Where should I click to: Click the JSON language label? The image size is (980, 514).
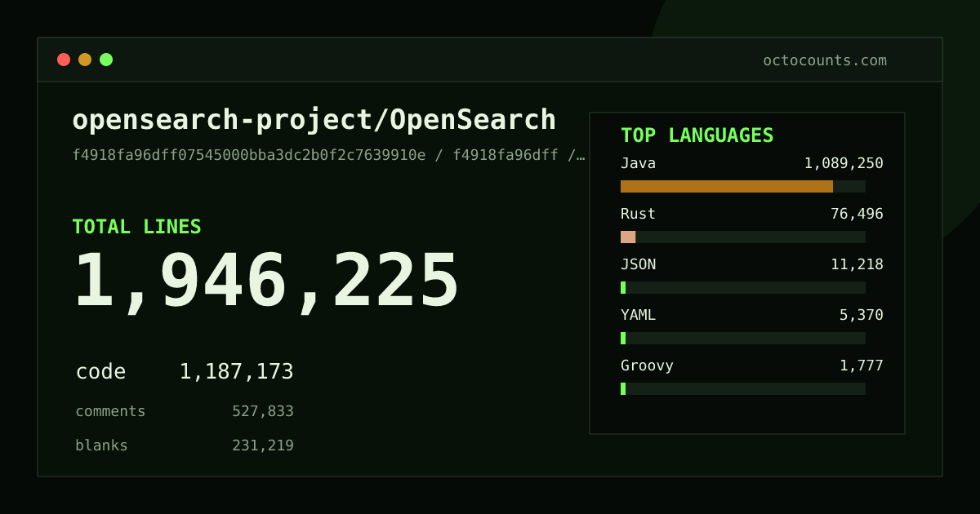coord(638,264)
